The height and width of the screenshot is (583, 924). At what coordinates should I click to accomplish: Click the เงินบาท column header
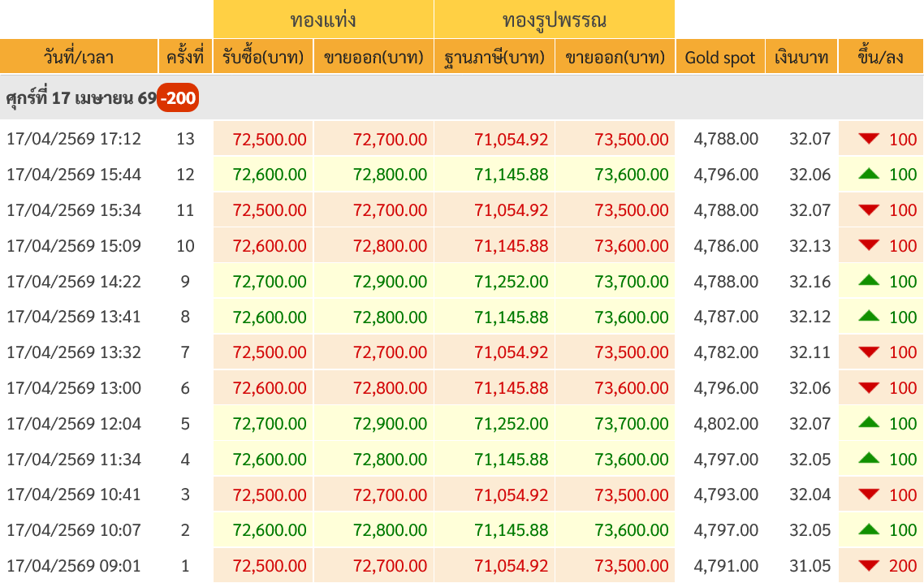pos(801,57)
